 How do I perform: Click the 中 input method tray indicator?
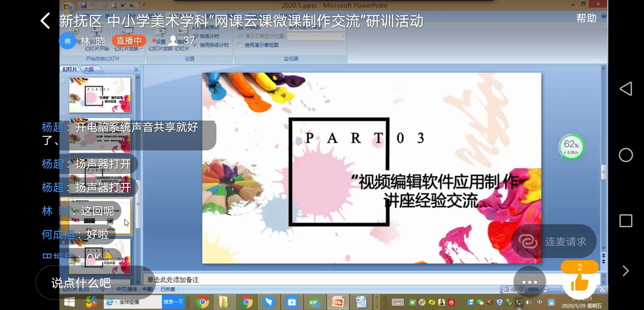540,302
